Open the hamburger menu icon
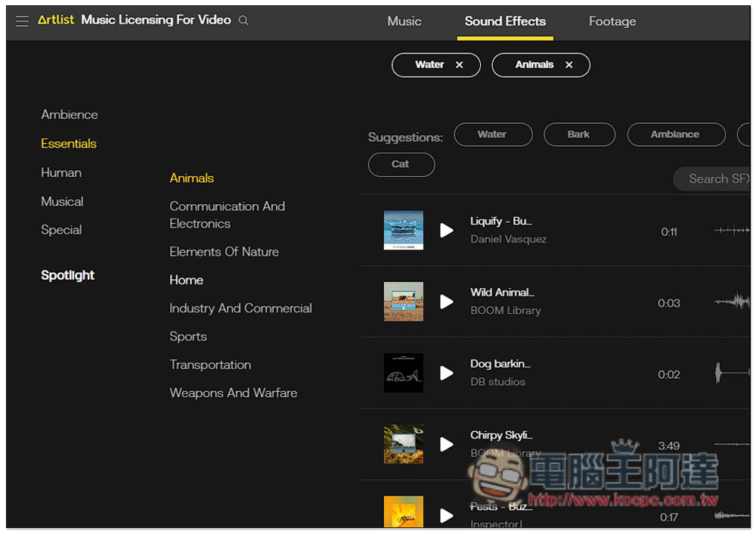The image size is (756, 534). pos(22,21)
